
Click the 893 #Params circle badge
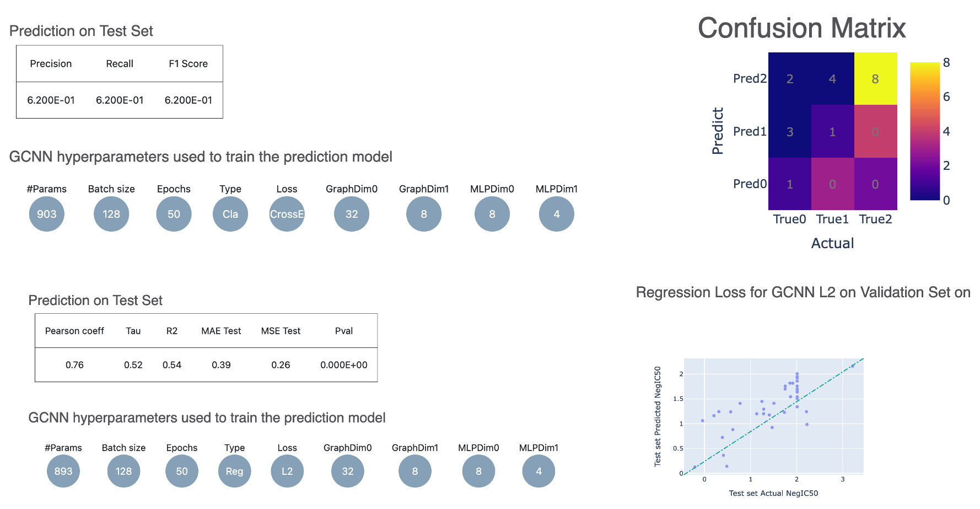[x=63, y=471]
